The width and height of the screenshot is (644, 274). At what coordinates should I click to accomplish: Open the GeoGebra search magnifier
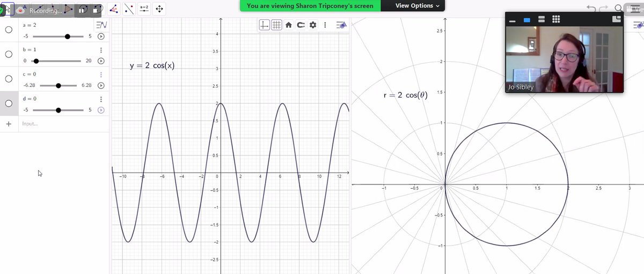[619, 8]
